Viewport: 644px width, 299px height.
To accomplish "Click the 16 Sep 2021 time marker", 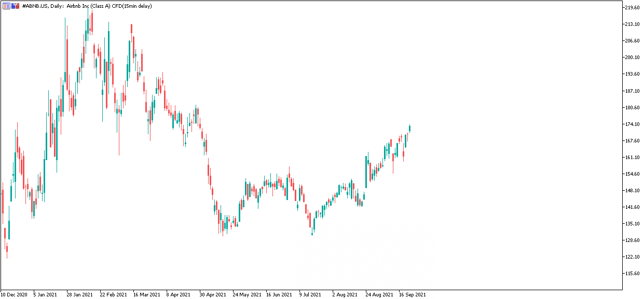I will (413, 294).
